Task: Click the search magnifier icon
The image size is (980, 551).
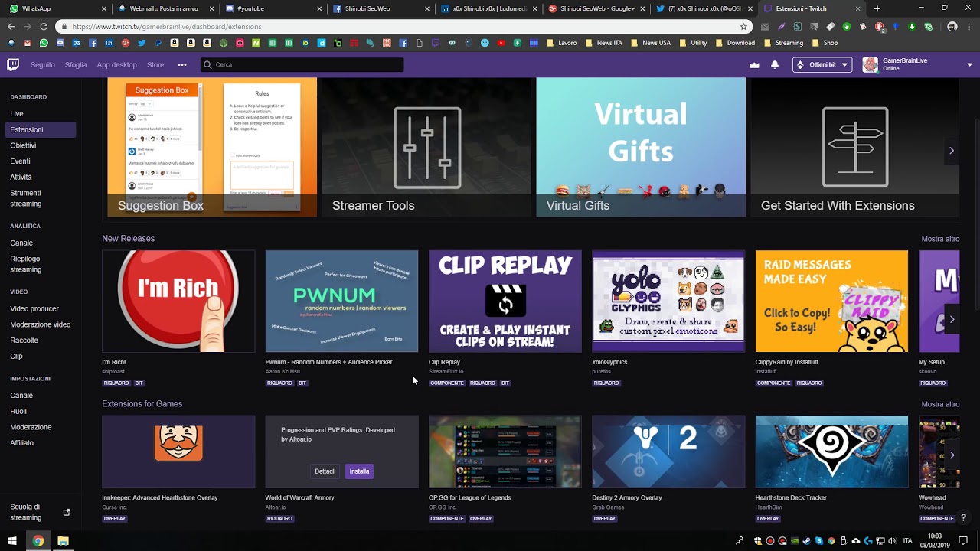Action: click(207, 65)
